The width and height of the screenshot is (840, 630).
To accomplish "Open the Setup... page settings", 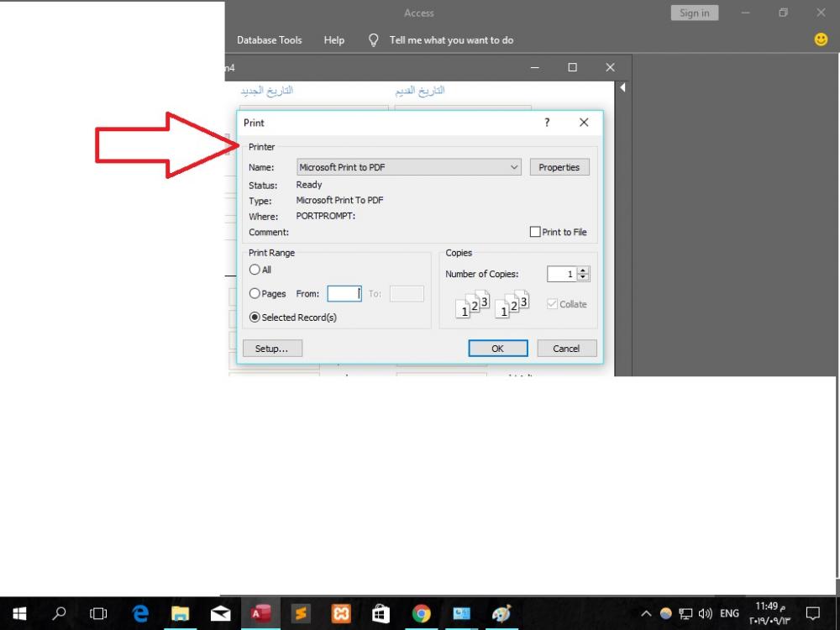I will click(x=272, y=349).
